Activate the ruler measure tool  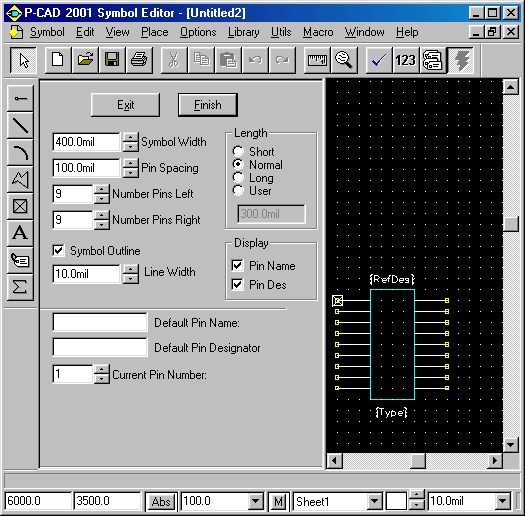pyautogui.click(x=317, y=60)
